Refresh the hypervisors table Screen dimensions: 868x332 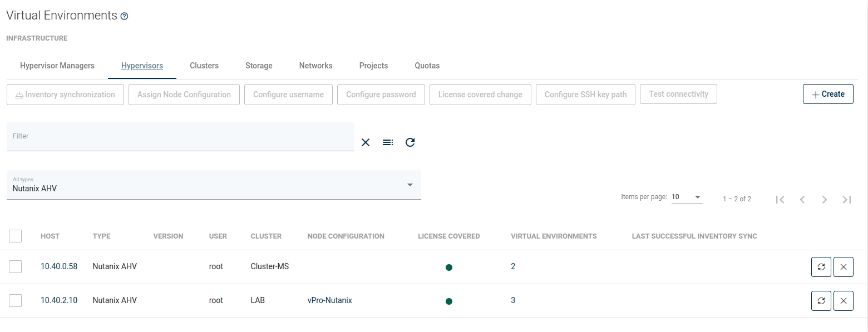click(410, 142)
